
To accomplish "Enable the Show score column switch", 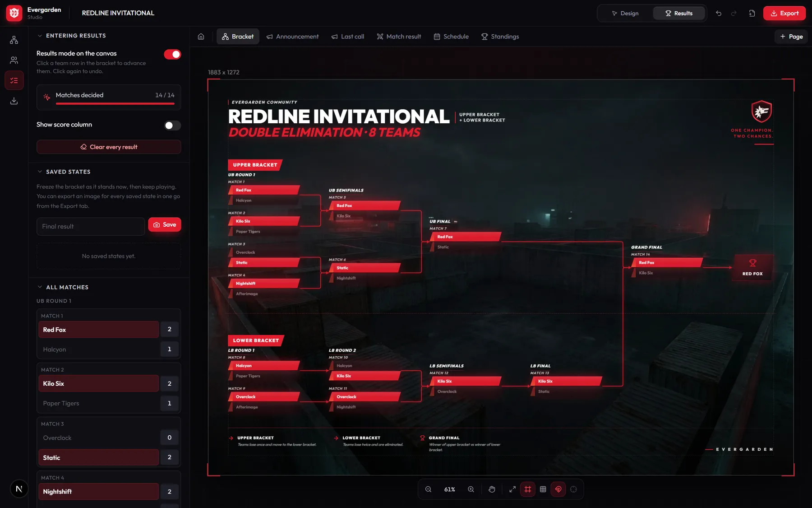I will tap(172, 125).
